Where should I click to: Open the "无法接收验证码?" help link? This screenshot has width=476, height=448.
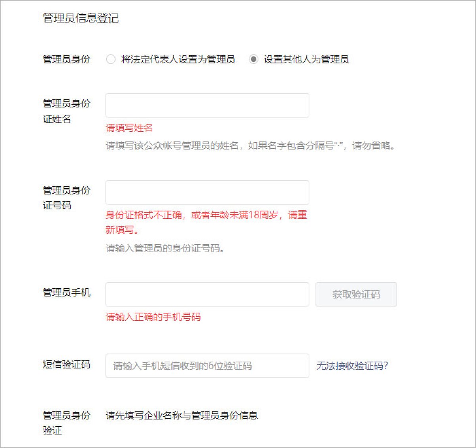352,366
